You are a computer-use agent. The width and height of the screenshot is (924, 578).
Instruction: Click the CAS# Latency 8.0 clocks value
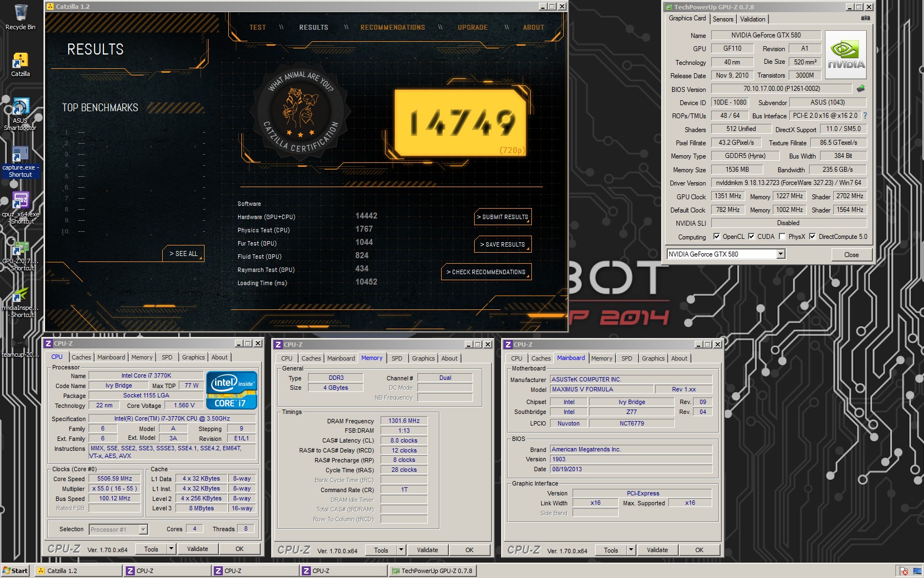coord(404,440)
